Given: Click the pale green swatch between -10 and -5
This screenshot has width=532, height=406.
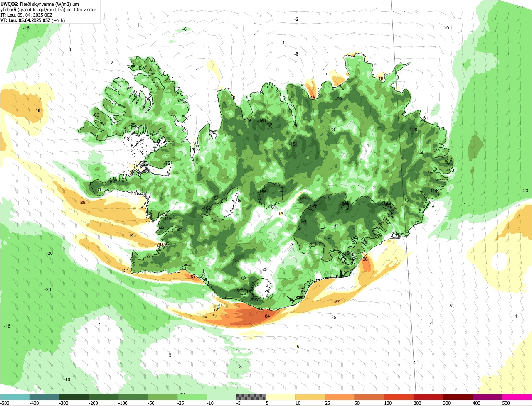Looking at the screenshot, I should pyautogui.click(x=222, y=397).
